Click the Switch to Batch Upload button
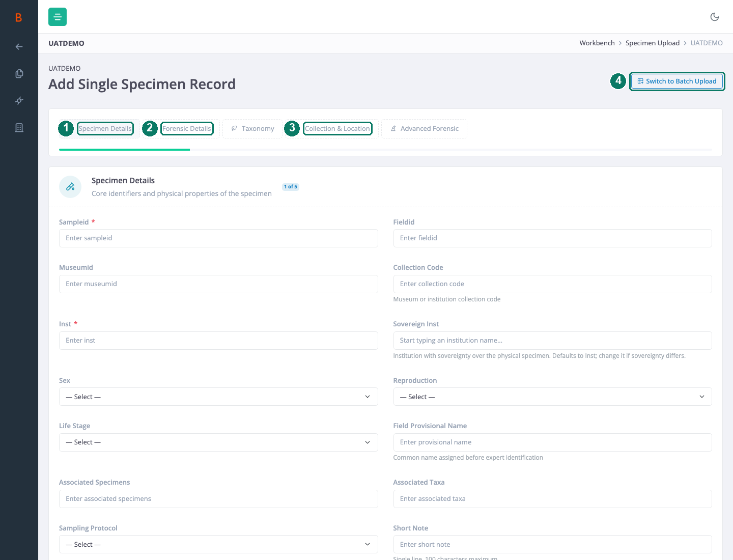Screen dimensions: 733x560 [x=677, y=81]
